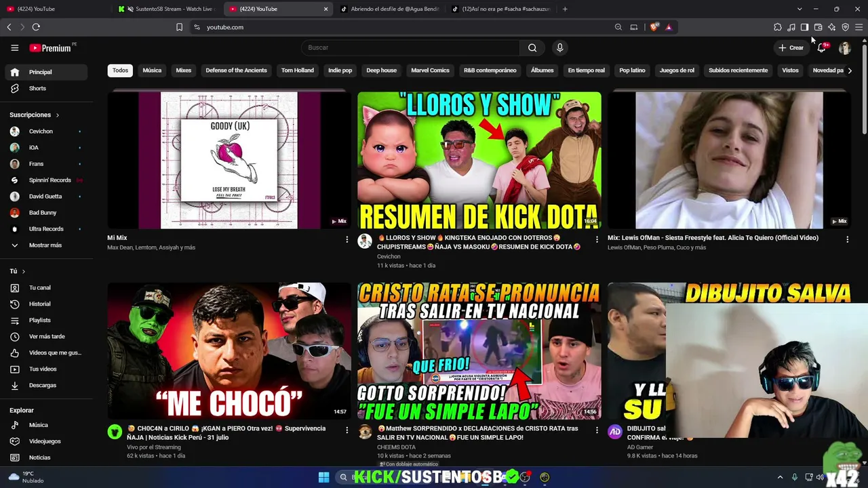Open Historial in the sidebar
Viewport: 868px width, 488px height.
[46, 304]
